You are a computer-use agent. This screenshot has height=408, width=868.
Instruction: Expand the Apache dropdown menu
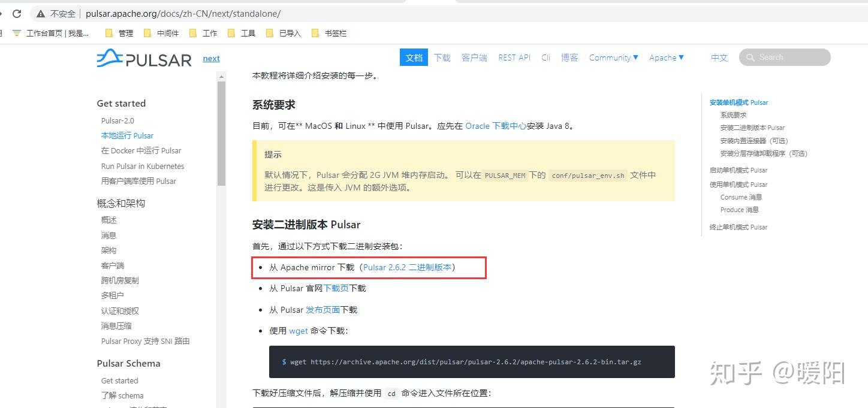666,57
